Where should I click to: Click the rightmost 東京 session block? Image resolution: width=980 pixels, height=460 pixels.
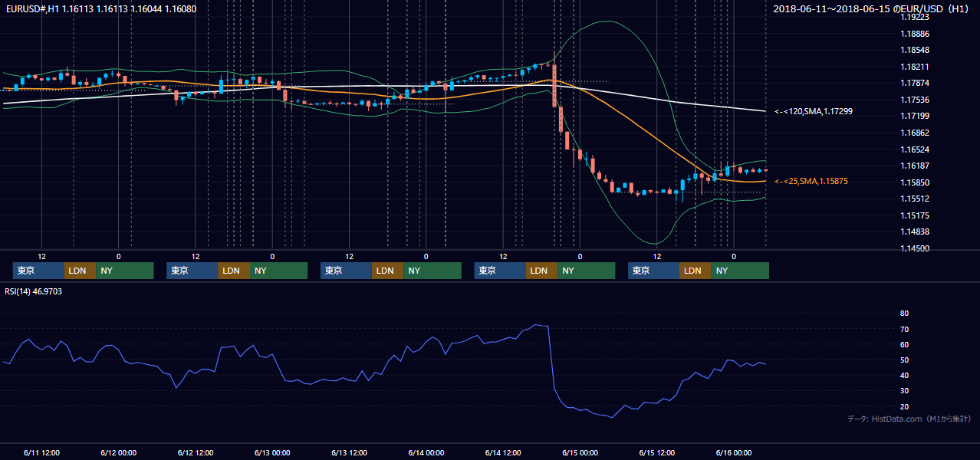[x=653, y=271]
